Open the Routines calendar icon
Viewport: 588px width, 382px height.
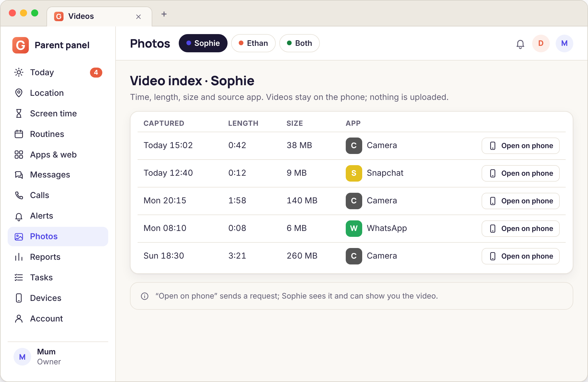click(x=19, y=134)
